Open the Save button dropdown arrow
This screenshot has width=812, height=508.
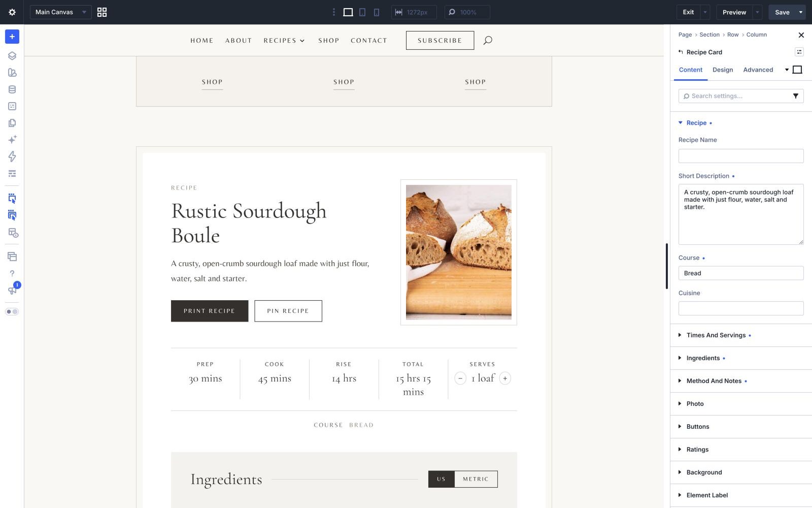(801, 12)
